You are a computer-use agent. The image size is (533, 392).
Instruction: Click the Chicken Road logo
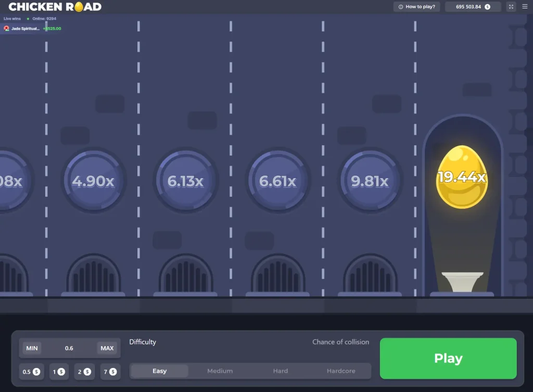pyautogui.click(x=55, y=7)
